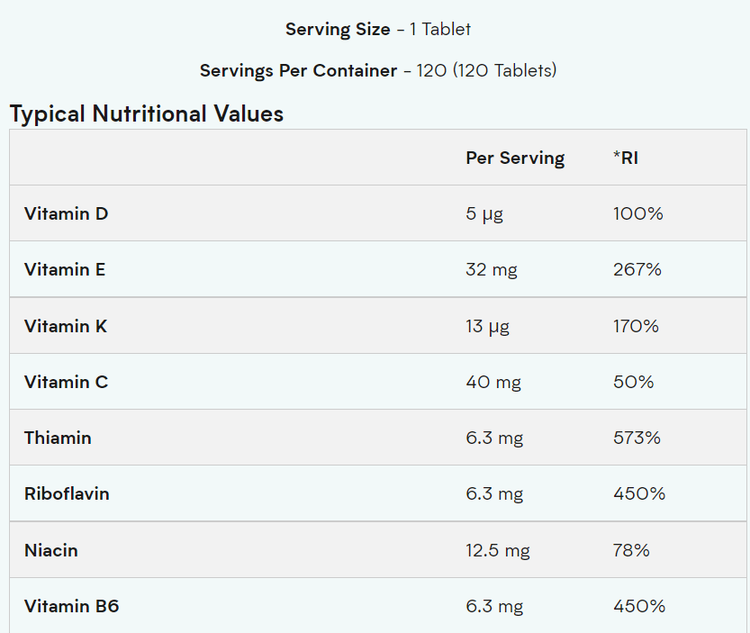
Task: Click the 573% Thiamin RI value
Action: point(638,438)
